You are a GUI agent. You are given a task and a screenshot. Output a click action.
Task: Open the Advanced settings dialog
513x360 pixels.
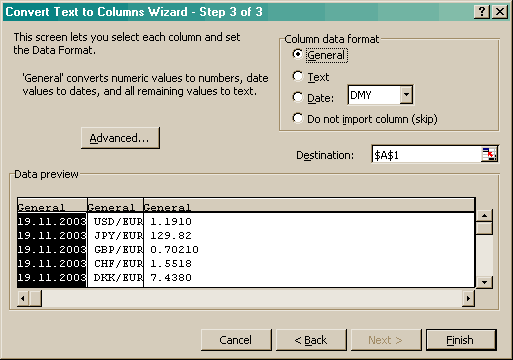[x=120, y=138]
